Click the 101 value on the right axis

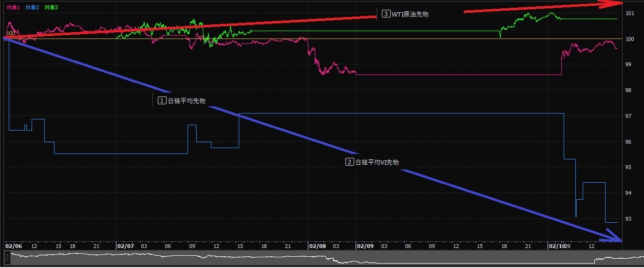pyautogui.click(x=630, y=13)
